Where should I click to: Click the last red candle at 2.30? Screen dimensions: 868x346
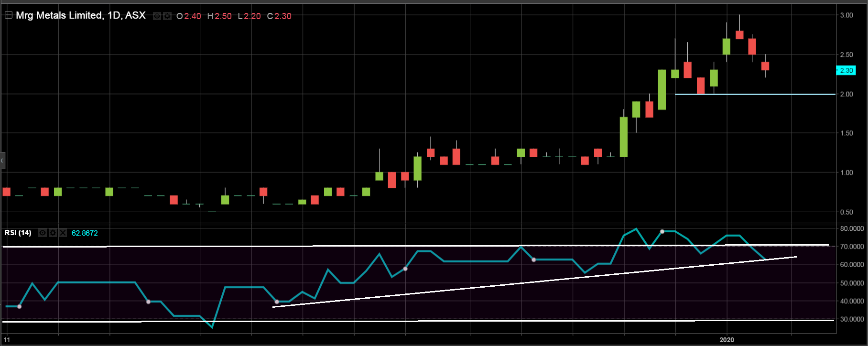[765, 66]
